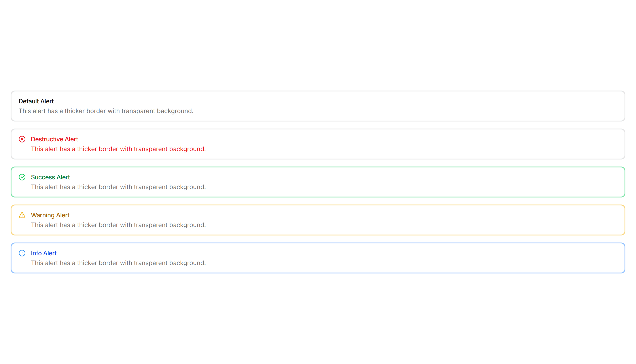This screenshot has width=636, height=364.
Task: Click the red description under Destructive Alert
Action: (118, 149)
